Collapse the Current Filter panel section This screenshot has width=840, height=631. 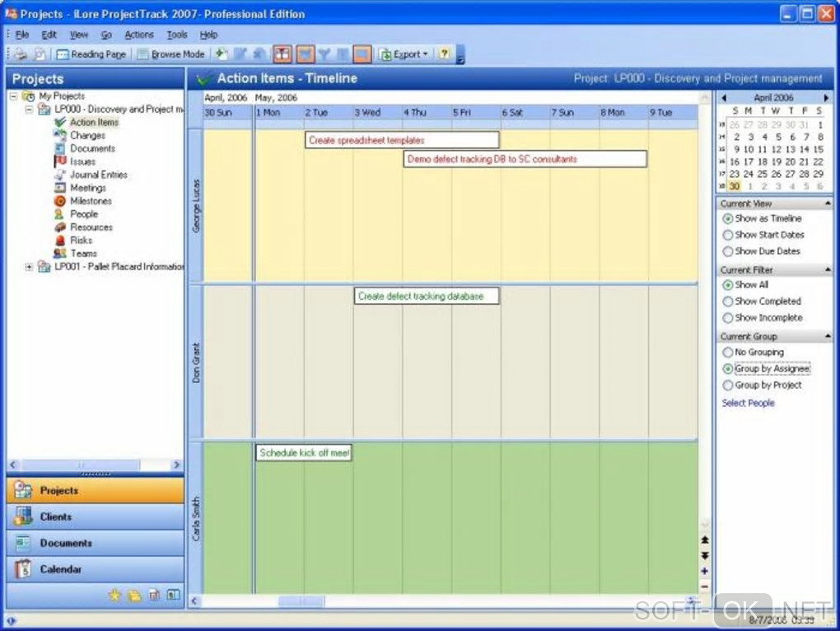click(828, 270)
